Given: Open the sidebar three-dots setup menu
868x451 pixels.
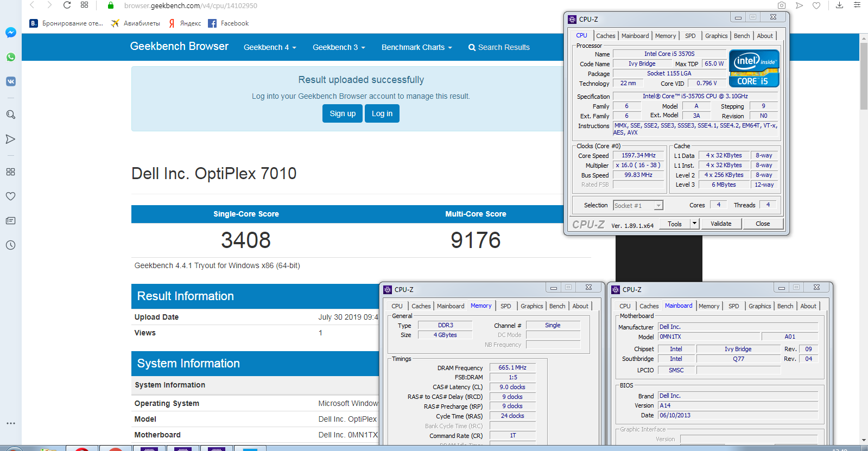Looking at the screenshot, I should (10, 423).
